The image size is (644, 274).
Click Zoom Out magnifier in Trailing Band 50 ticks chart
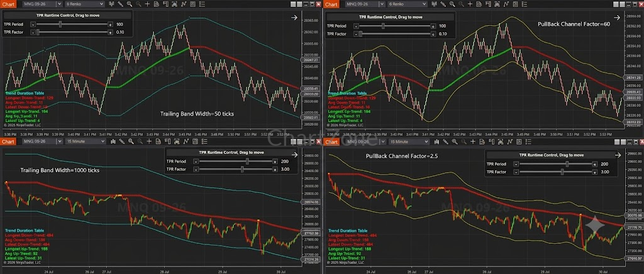(x=138, y=4)
